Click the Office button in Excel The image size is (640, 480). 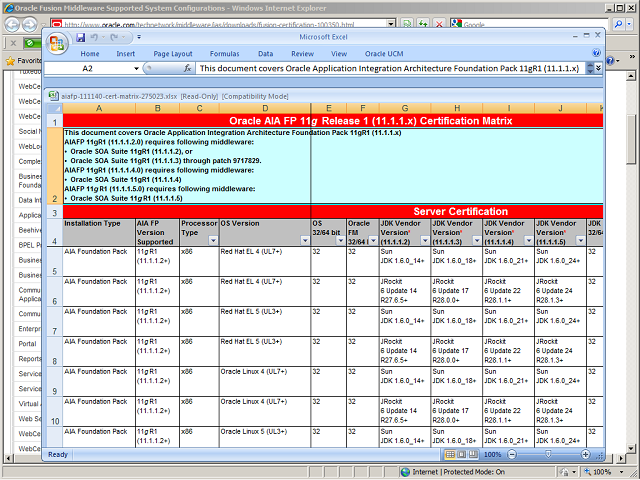[57, 40]
